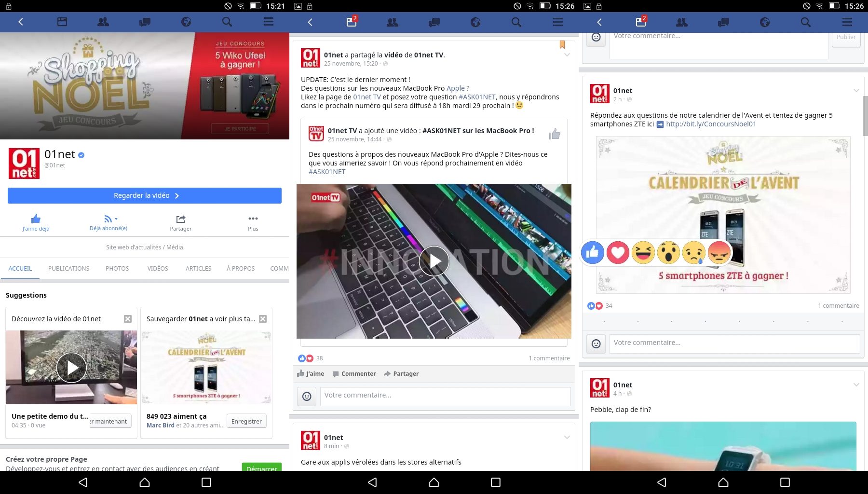Viewport: 868px width, 494px height.
Task: Choose the blue Like thumbs-up reaction
Action: [x=593, y=252]
